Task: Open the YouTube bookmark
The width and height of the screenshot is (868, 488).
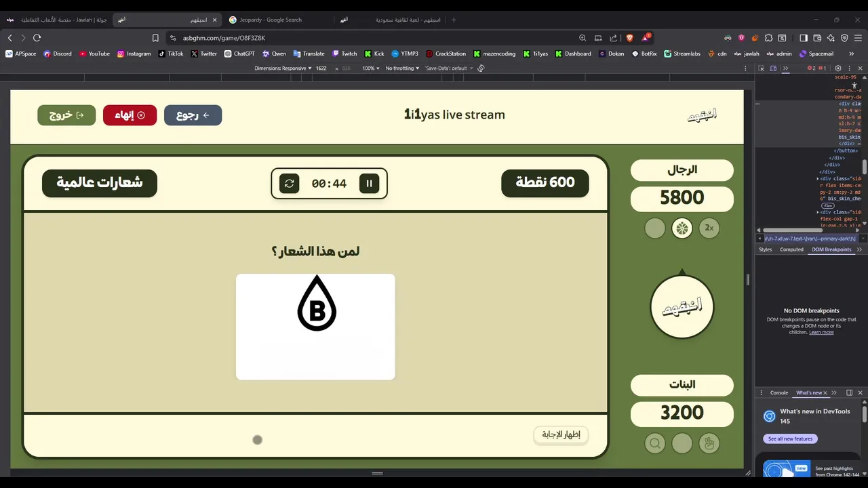Action: 94,54
